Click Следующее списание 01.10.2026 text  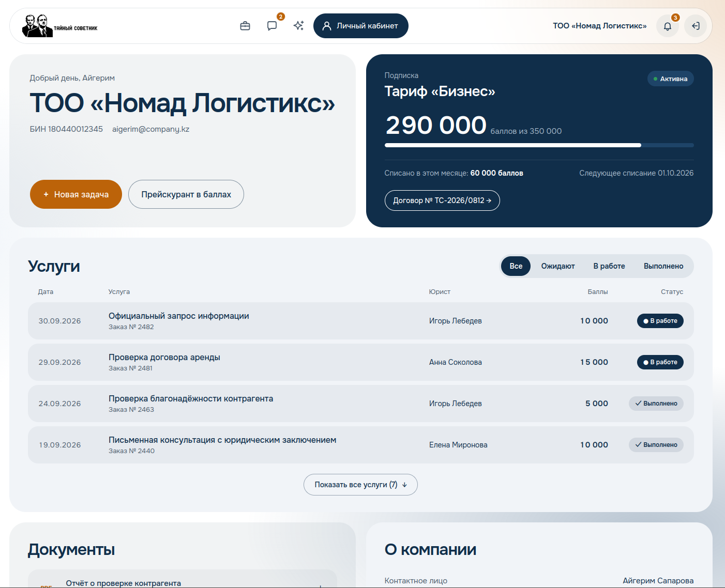pyautogui.click(x=637, y=173)
